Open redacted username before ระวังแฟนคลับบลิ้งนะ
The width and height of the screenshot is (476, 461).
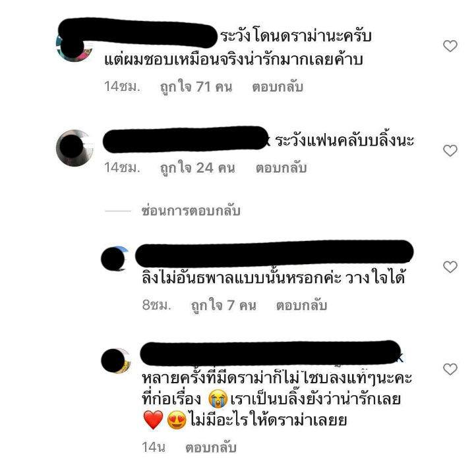tap(185, 139)
